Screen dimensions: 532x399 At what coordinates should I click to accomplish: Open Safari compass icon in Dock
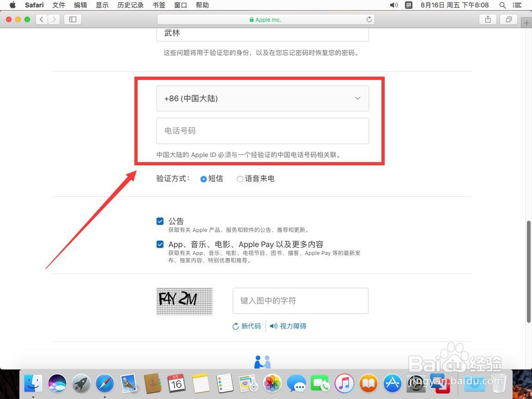pyautogui.click(x=104, y=384)
